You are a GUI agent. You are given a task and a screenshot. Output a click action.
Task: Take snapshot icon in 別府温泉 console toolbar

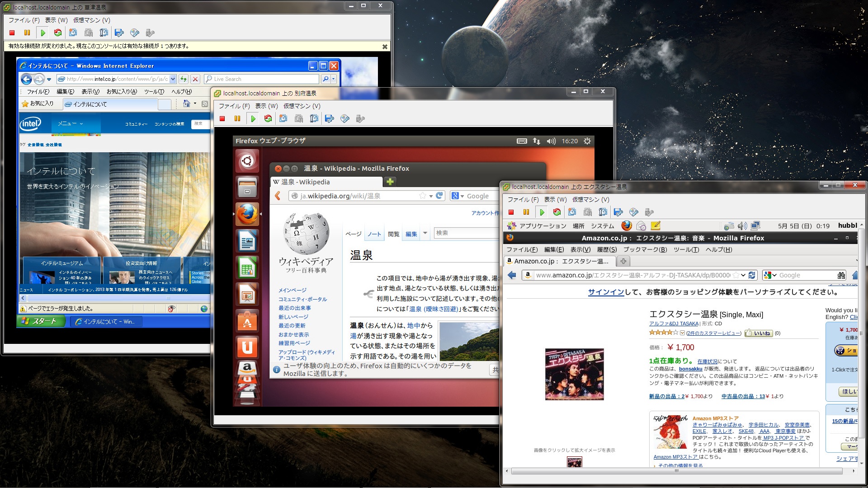click(x=283, y=119)
